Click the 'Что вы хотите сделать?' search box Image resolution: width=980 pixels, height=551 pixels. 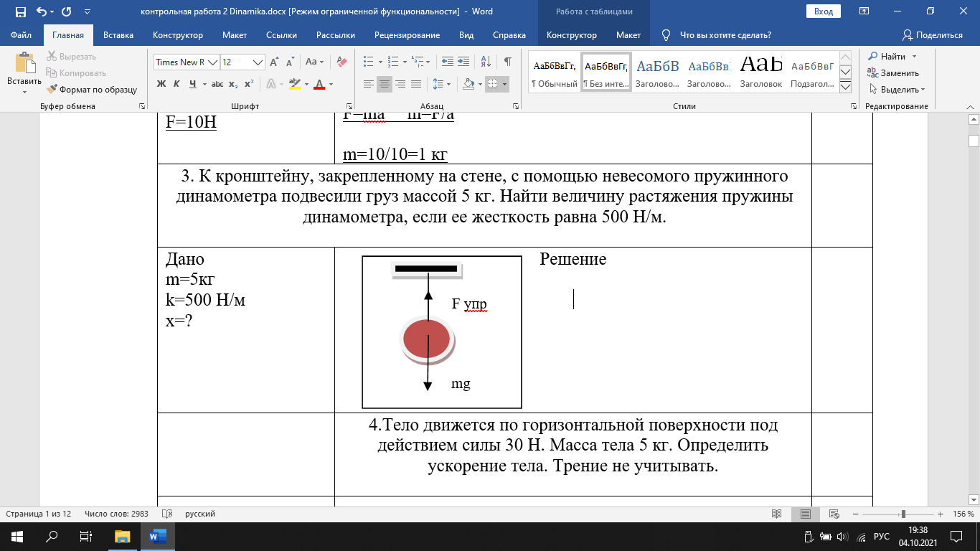pos(725,35)
